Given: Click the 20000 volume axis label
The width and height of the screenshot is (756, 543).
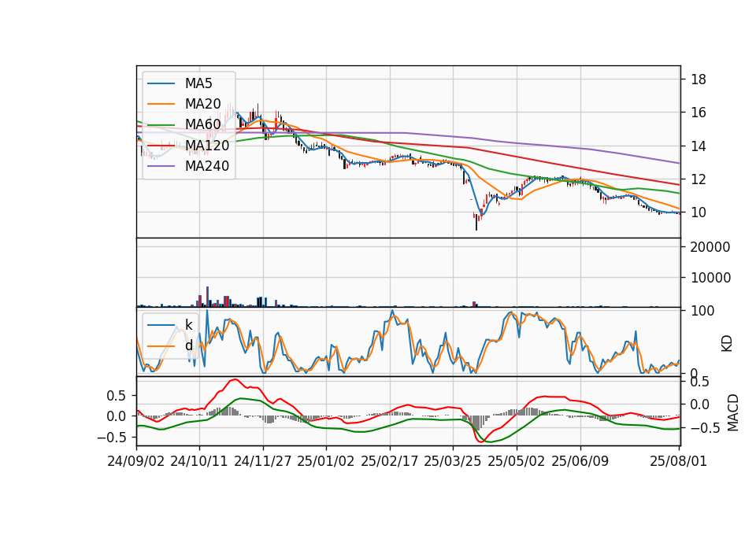Looking at the screenshot, I should coord(710,247).
